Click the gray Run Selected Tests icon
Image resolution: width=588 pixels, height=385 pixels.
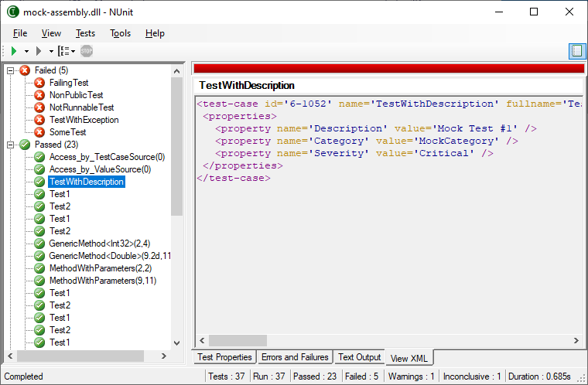pyautogui.click(x=38, y=51)
